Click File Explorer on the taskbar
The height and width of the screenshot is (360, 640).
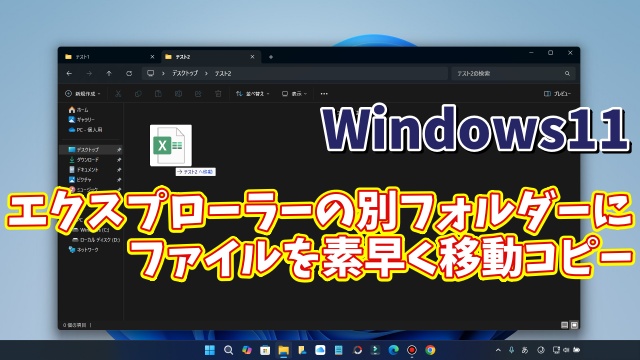pyautogui.click(x=284, y=350)
